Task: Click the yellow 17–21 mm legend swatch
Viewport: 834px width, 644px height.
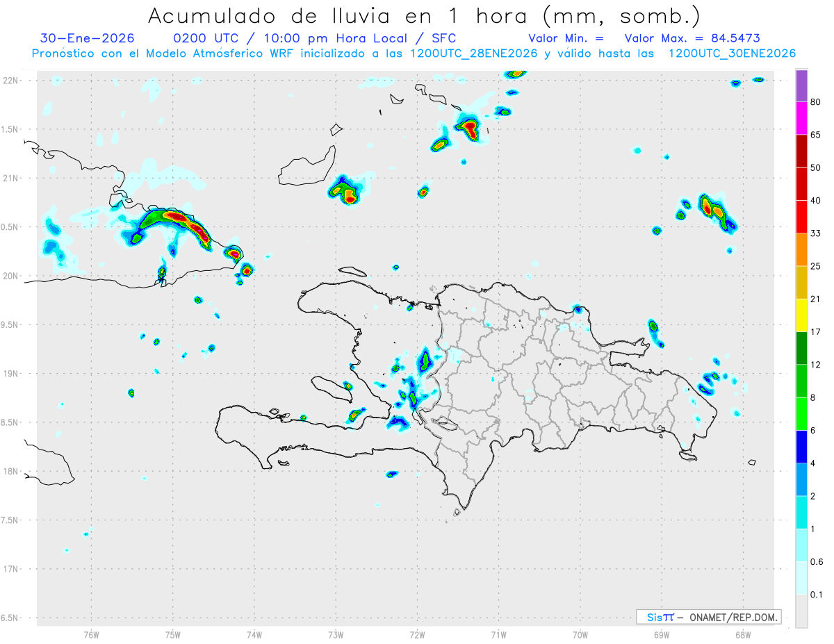Action: pyautogui.click(x=801, y=315)
